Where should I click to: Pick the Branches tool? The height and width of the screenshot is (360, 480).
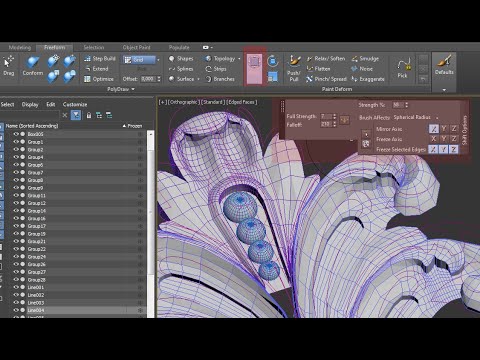point(220,79)
